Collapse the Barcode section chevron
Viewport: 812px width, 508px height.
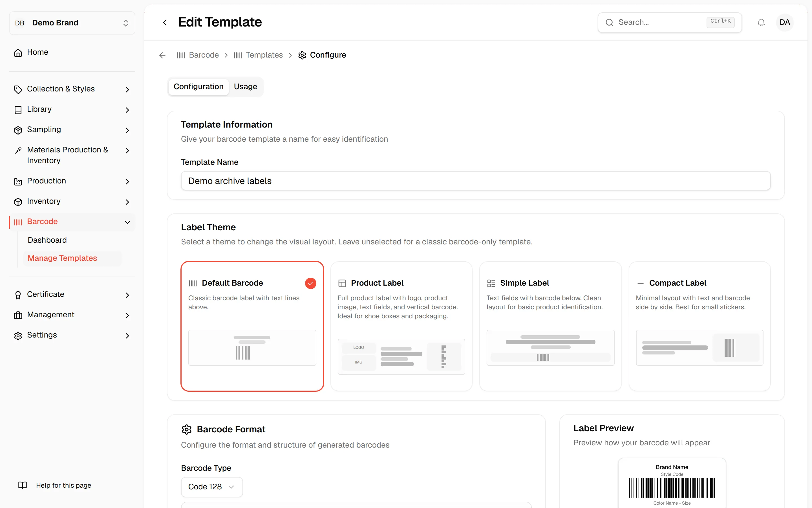click(127, 222)
